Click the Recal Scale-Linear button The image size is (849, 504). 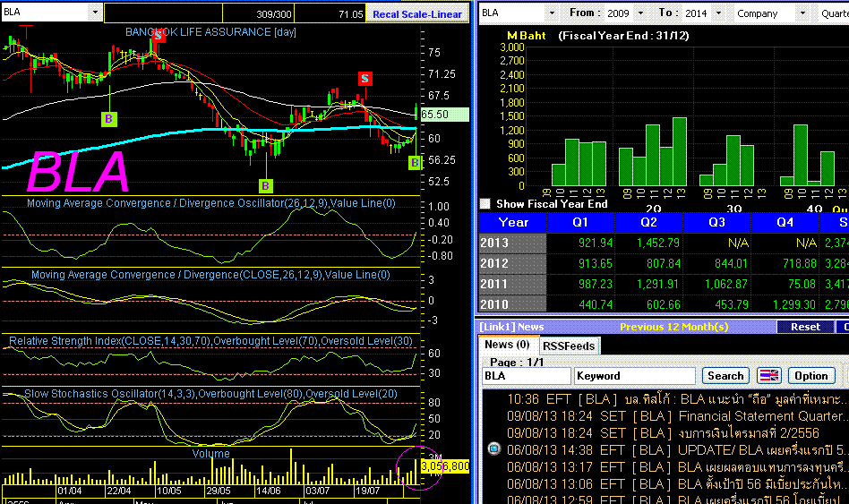point(417,14)
